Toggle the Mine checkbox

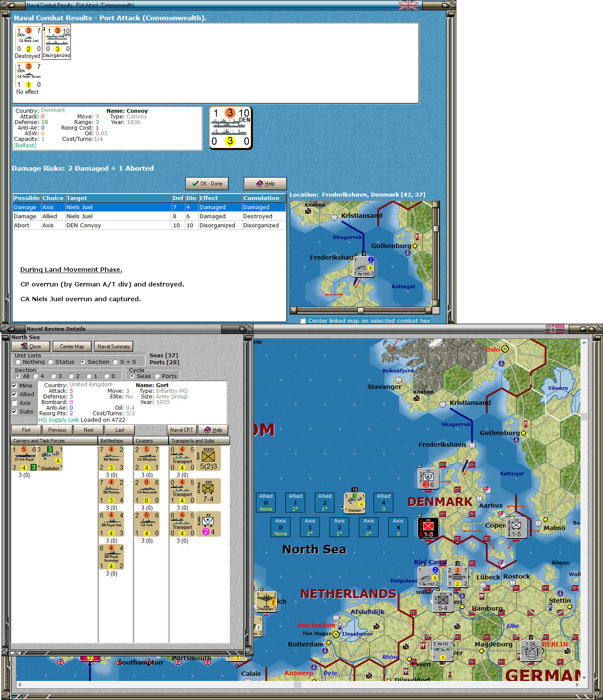14,385
